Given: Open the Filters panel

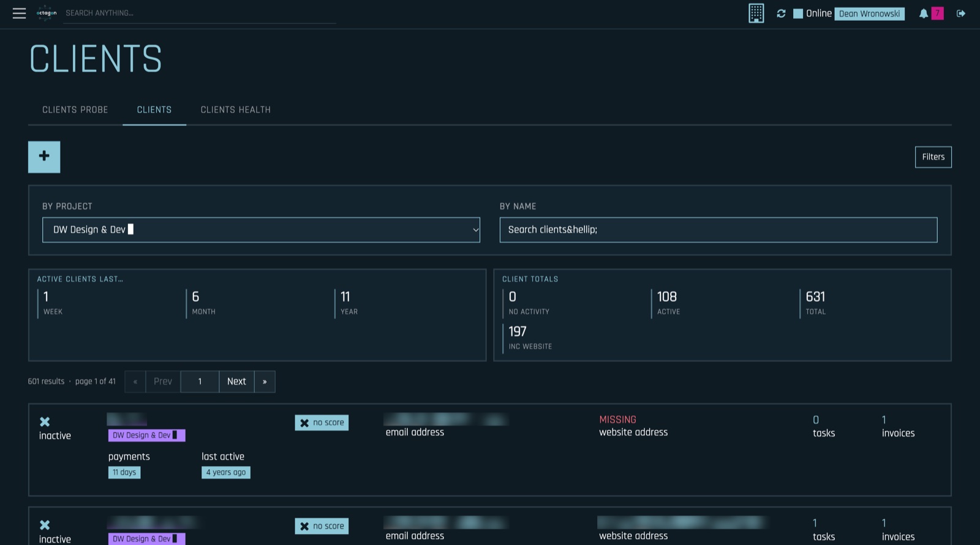Looking at the screenshot, I should 933,157.
